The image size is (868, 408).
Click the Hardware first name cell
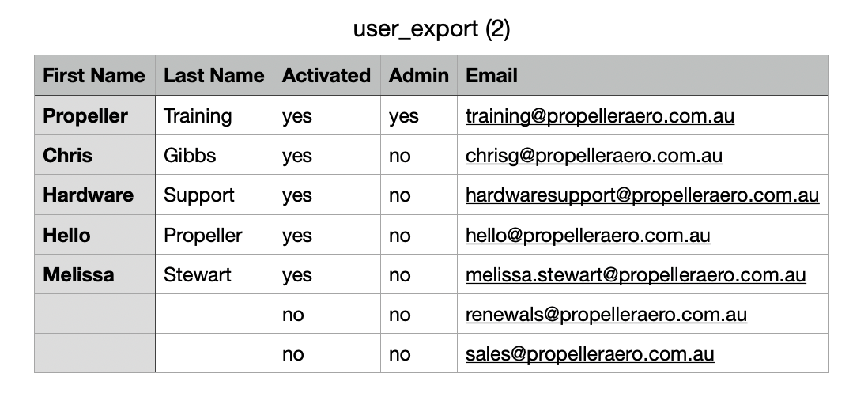point(95,195)
